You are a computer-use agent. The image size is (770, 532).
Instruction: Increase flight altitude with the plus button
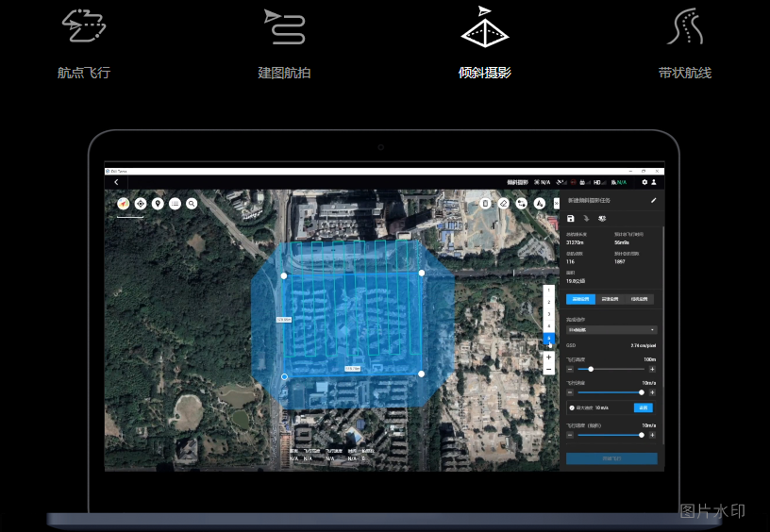point(652,369)
